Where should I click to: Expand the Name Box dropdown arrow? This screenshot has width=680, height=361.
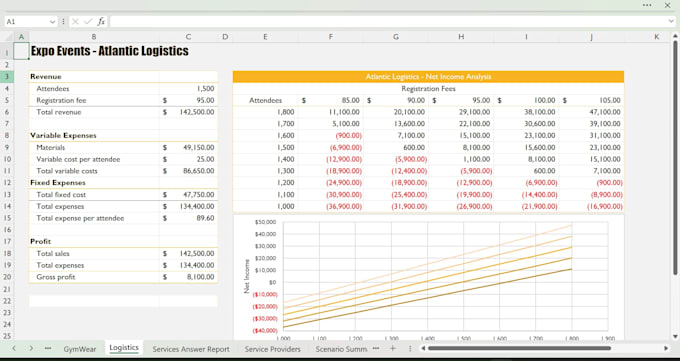(x=52, y=21)
